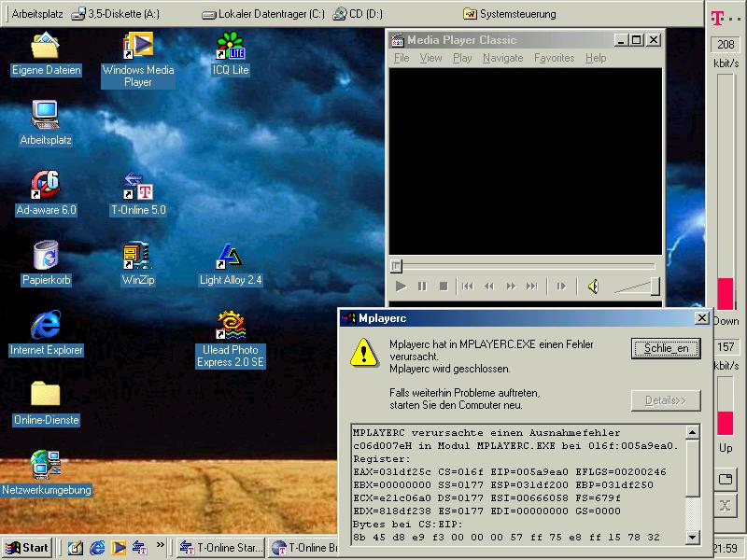
Task: Click the frame step button in Media Player Classic
Action: (x=562, y=287)
